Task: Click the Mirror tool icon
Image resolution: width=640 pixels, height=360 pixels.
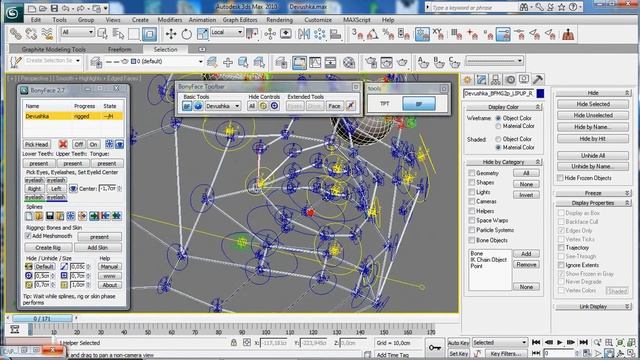Action: pyautogui.click(x=304, y=34)
